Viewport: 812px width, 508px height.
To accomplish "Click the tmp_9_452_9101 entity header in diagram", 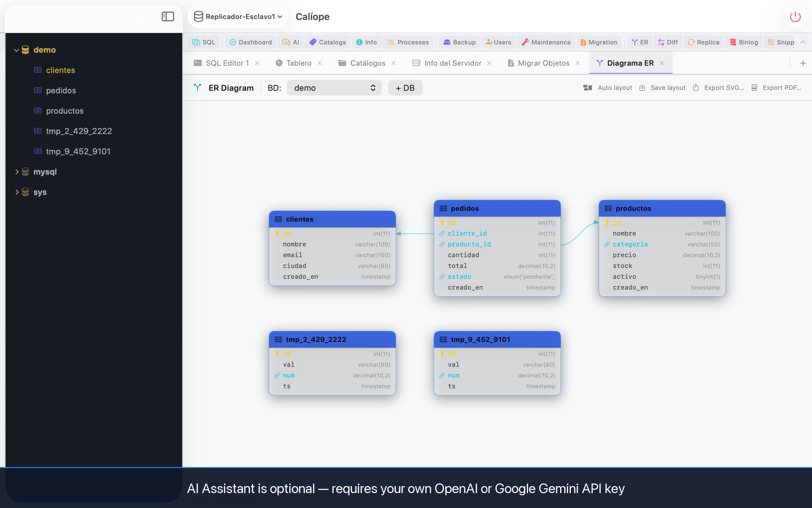I will [x=497, y=339].
